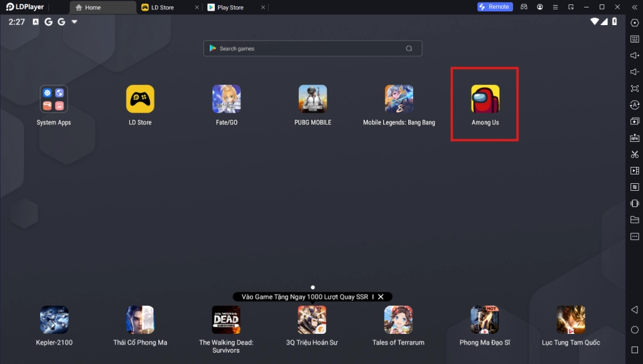
Task: Dismiss the Vào Game promotion banner
Action: click(x=381, y=297)
